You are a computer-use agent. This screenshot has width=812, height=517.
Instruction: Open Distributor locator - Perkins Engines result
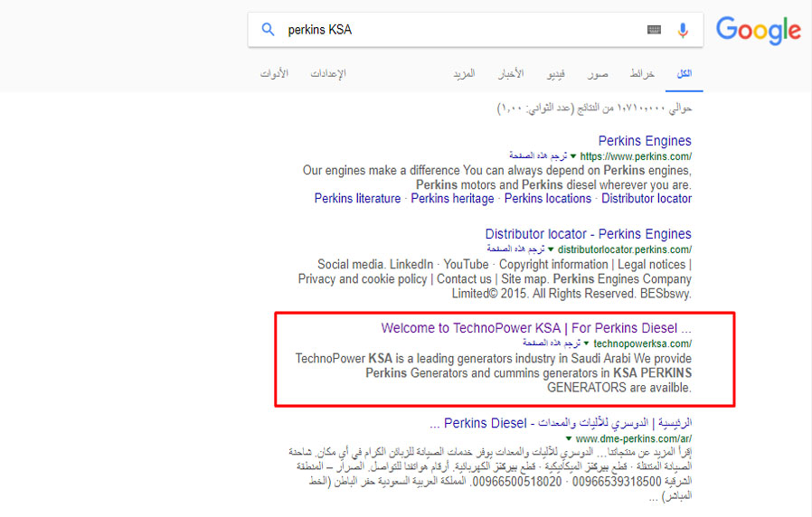[x=589, y=234]
